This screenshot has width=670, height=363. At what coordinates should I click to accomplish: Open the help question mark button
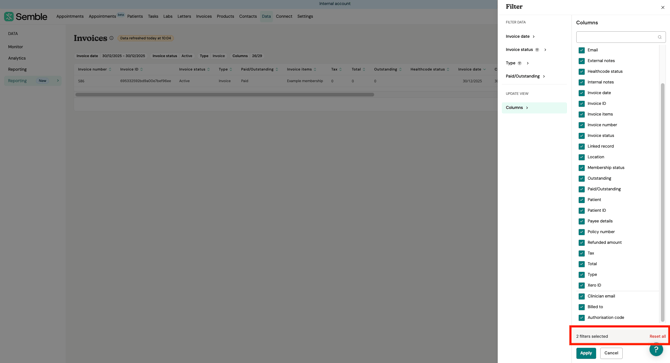[656, 349]
